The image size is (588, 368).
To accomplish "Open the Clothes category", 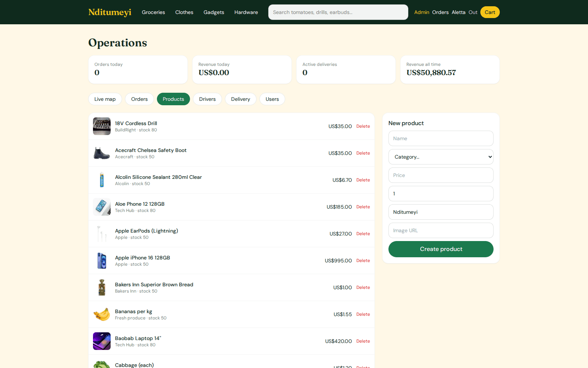I will 184,12.
